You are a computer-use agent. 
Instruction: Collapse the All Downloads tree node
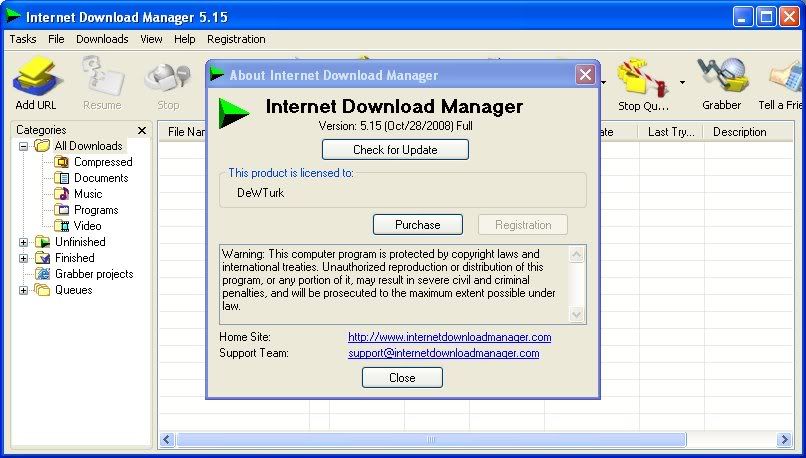pos(24,146)
